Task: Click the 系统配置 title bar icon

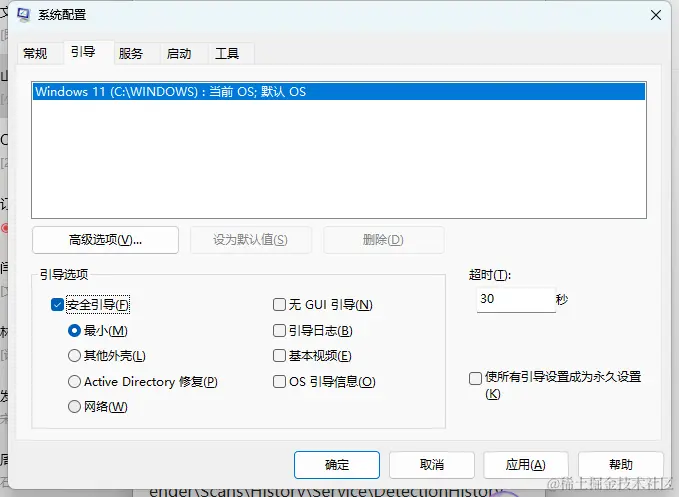Action: click(x=23, y=15)
